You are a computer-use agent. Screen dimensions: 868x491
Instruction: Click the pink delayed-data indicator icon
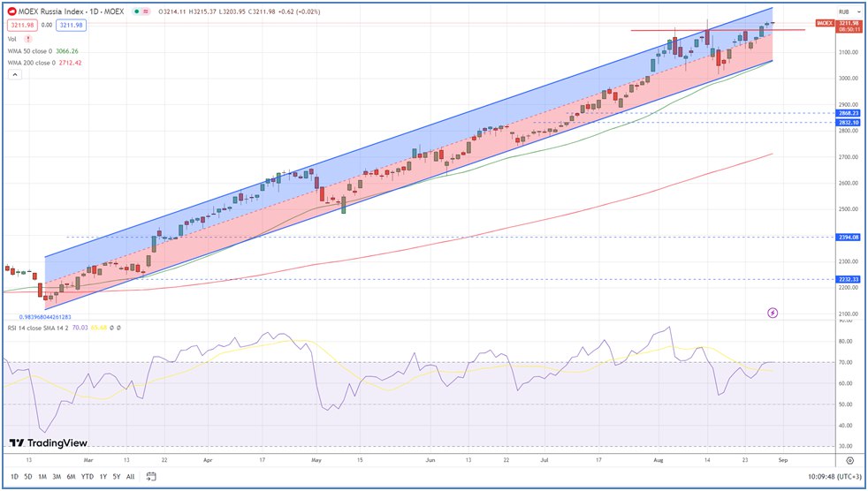pyautogui.click(x=146, y=11)
